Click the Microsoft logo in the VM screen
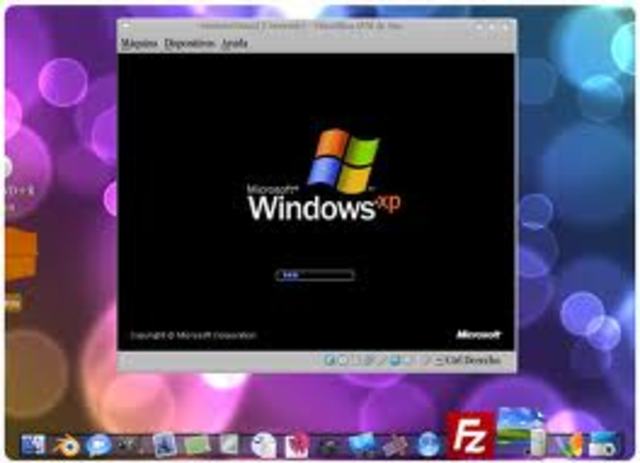The height and width of the screenshot is (463, 640). click(x=478, y=335)
